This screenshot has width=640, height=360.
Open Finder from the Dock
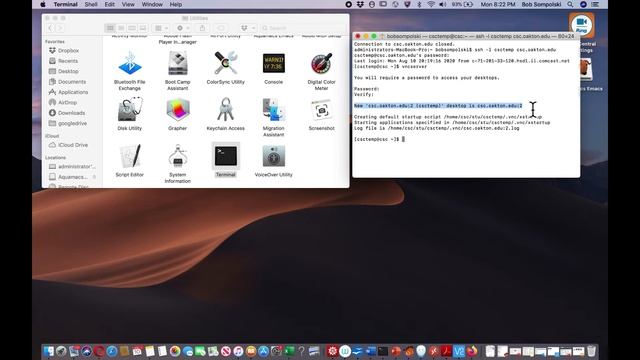49,351
